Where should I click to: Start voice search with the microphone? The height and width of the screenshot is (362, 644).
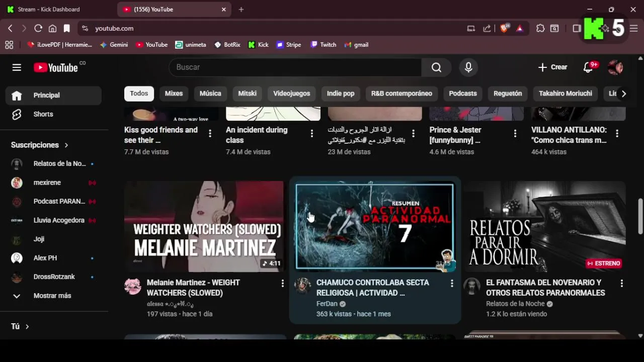[x=468, y=67]
